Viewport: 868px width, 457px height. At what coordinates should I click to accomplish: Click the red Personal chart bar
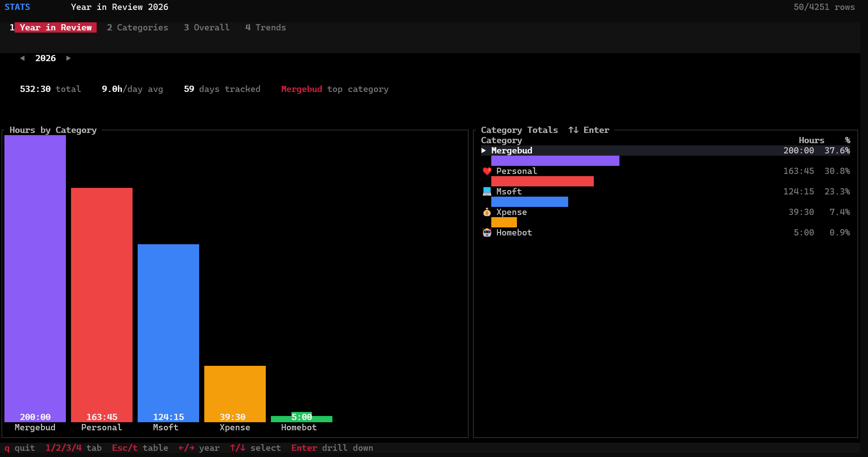pos(102,305)
